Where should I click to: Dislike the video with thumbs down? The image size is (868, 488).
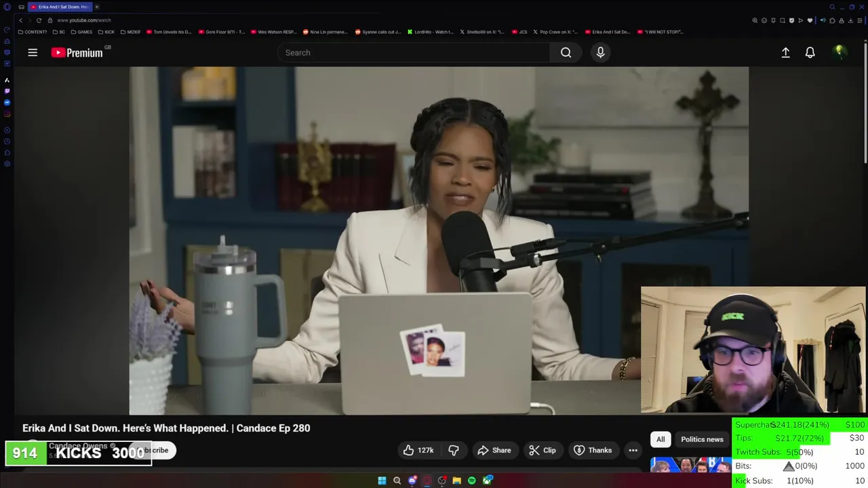coord(454,450)
